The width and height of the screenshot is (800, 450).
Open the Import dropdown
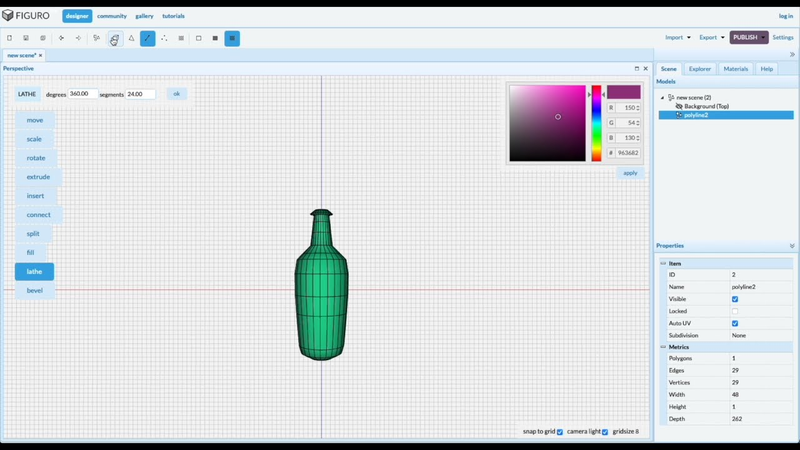678,38
